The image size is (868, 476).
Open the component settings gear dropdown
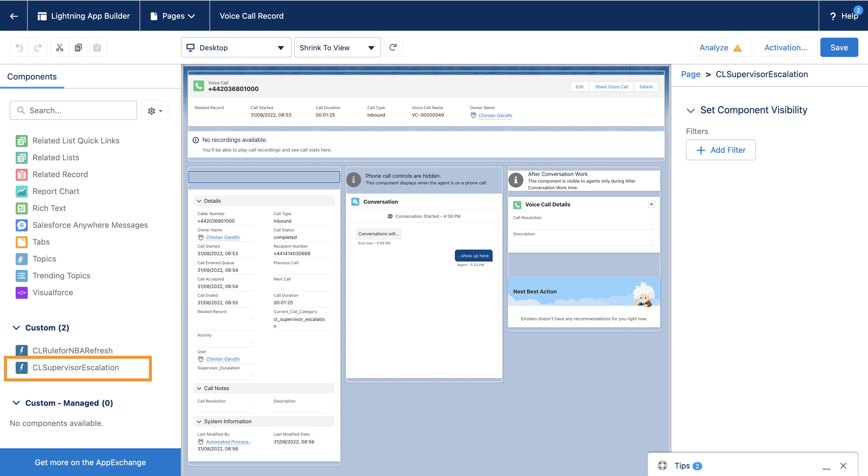155,111
